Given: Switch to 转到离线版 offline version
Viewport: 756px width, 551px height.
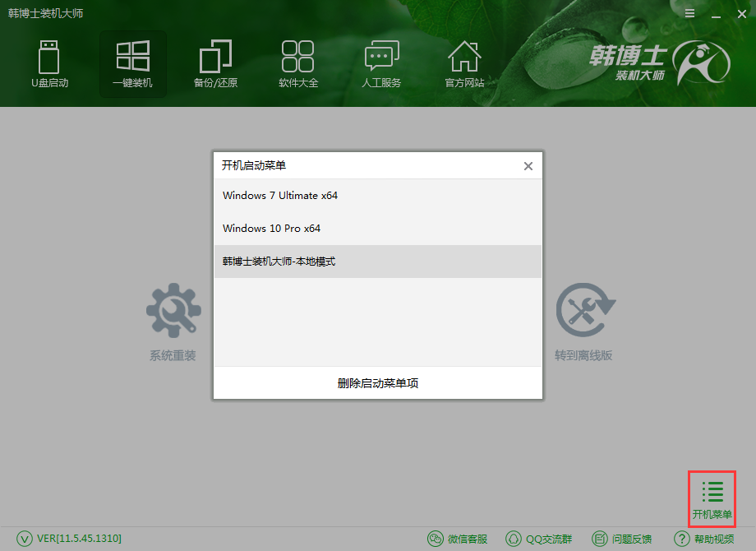Looking at the screenshot, I should [x=583, y=322].
